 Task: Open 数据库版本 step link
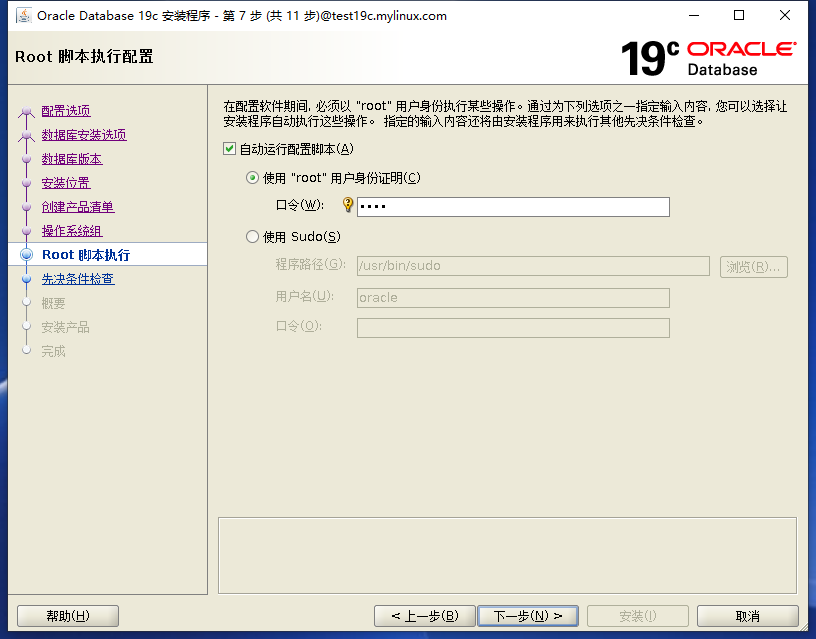pos(72,159)
